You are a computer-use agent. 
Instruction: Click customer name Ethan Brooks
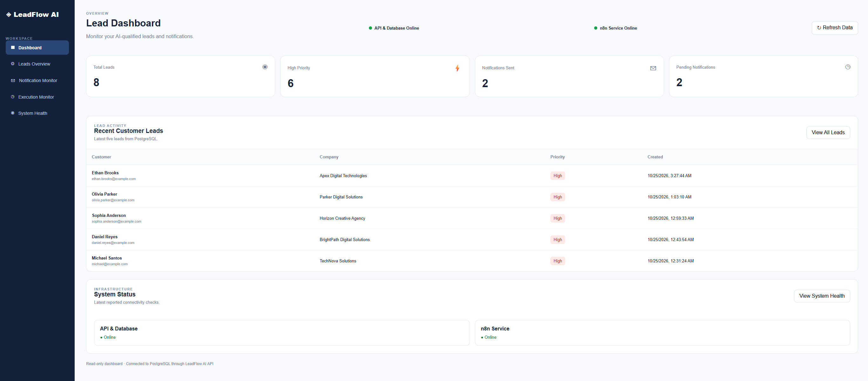105,173
